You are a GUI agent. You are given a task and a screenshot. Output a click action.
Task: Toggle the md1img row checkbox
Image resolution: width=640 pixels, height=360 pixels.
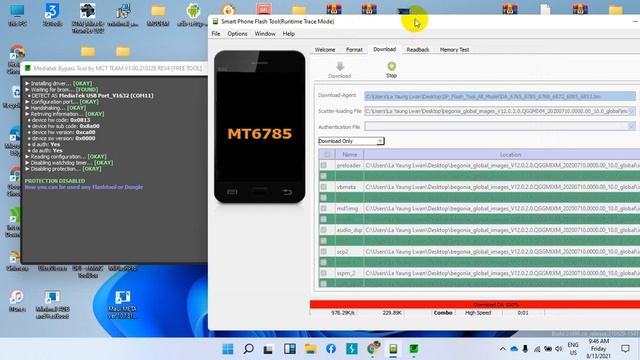click(x=324, y=209)
